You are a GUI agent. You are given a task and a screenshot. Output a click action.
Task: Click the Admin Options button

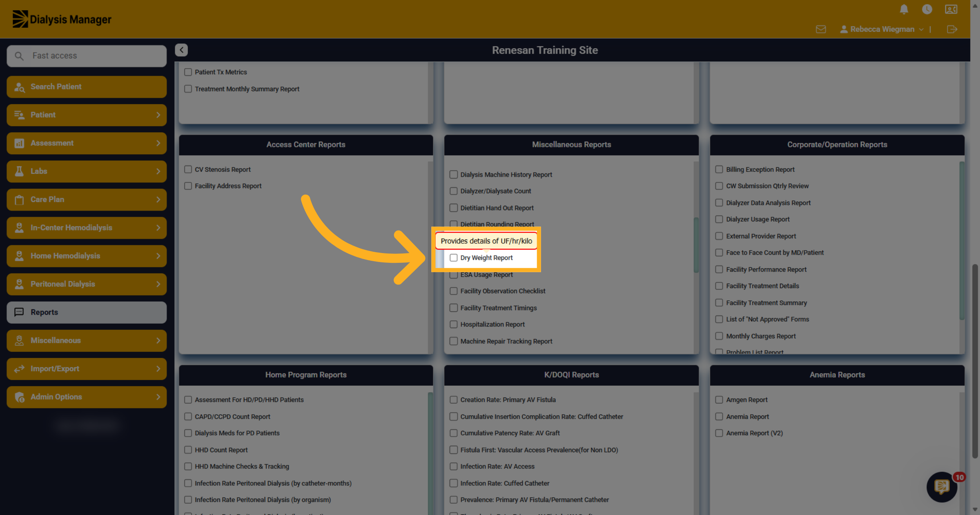[87, 397]
